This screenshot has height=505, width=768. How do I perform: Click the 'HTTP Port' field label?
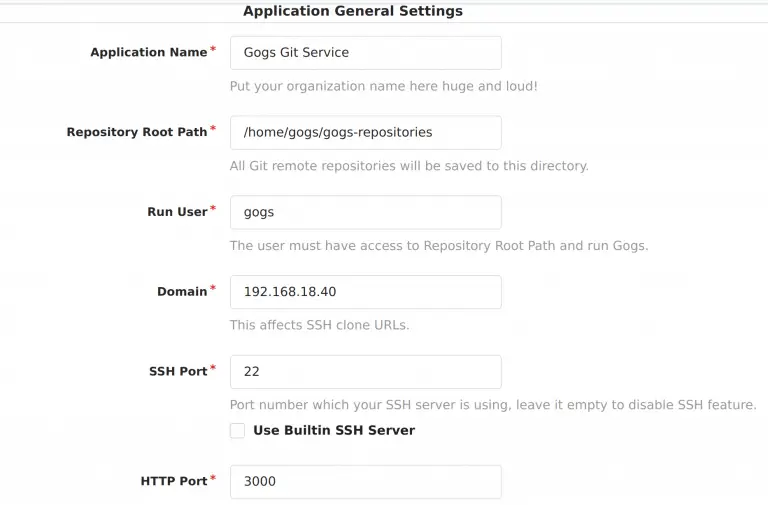pyautogui.click(x=173, y=481)
